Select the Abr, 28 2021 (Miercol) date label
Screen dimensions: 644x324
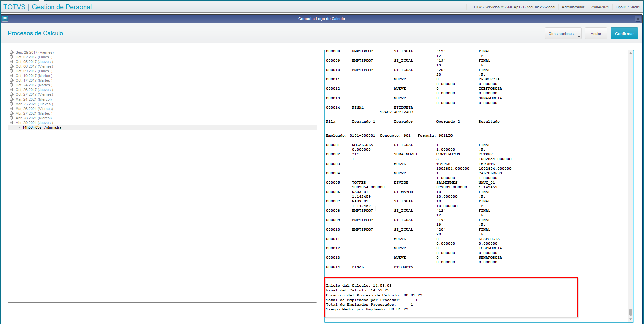34,118
